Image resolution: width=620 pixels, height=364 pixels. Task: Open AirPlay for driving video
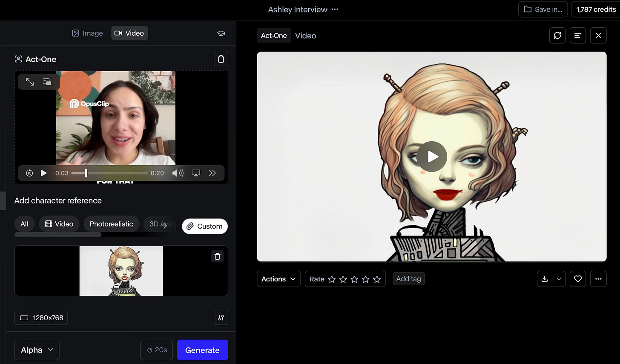196,173
